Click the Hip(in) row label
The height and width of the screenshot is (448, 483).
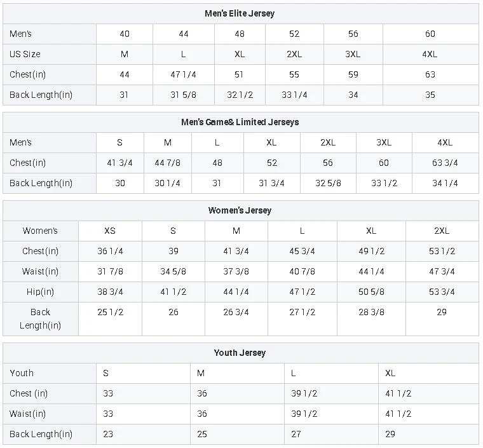40,292
